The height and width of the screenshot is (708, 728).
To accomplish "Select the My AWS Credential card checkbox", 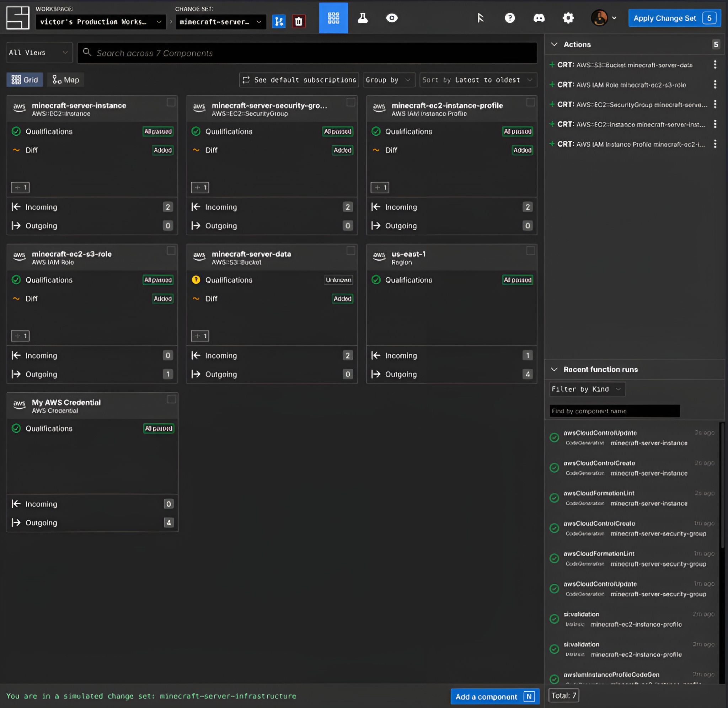I will click(171, 399).
